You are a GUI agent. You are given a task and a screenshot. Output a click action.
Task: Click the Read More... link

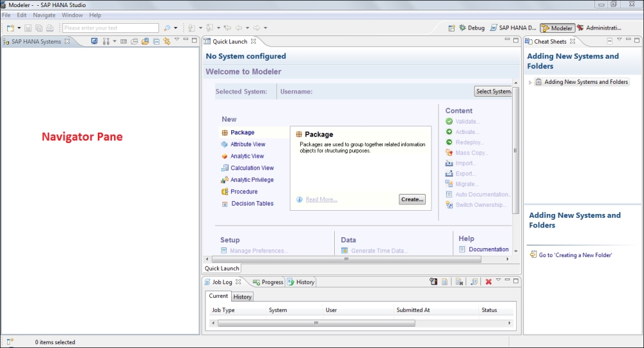[321, 199]
